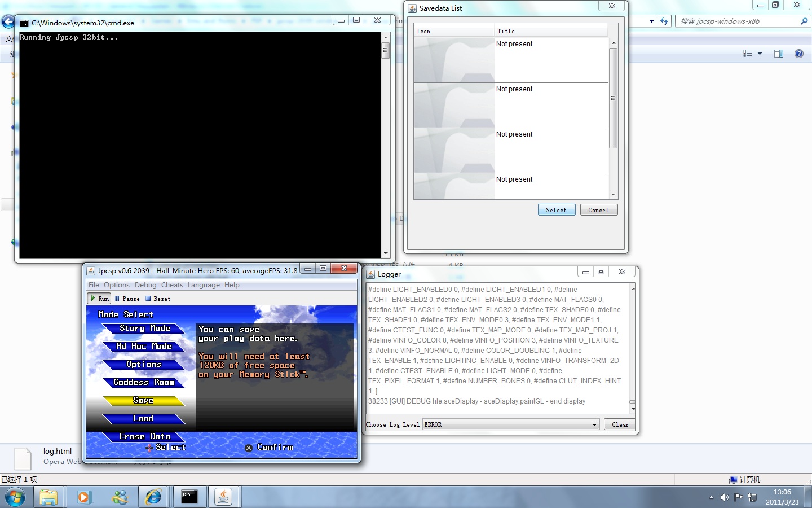Viewport: 812px width, 508px height.
Task: Open the Explorer help icon
Action: tap(798, 54)
